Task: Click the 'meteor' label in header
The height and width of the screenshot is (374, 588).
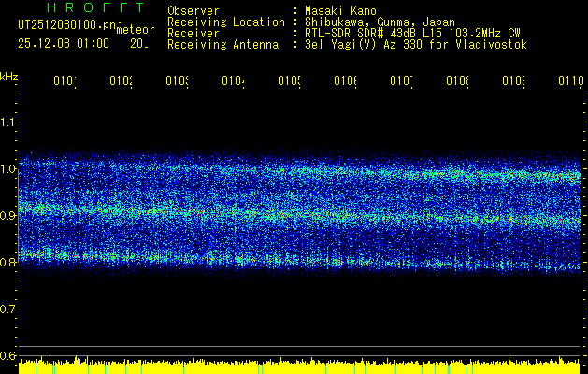Action: 136,29
